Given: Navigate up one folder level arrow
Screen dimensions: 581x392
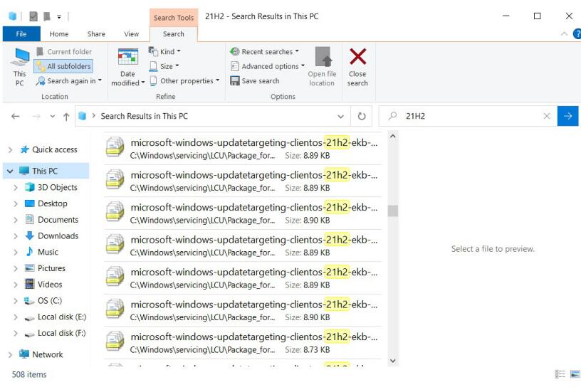Looking at the screenshot, I should [x=66, y=117].
